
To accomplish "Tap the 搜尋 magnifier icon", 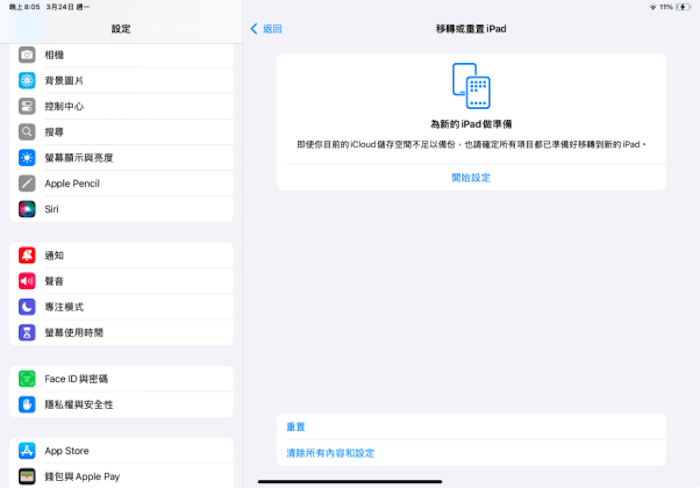I will [x=27, y=132].
